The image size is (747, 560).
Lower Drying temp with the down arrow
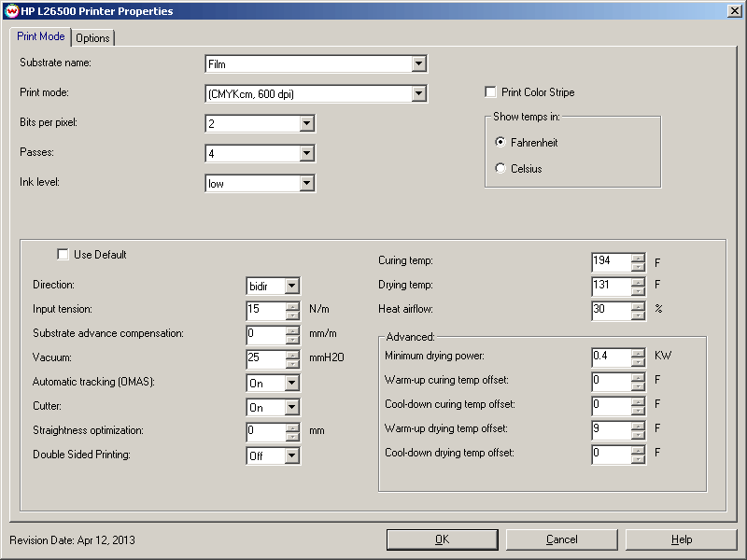[638, 290]
